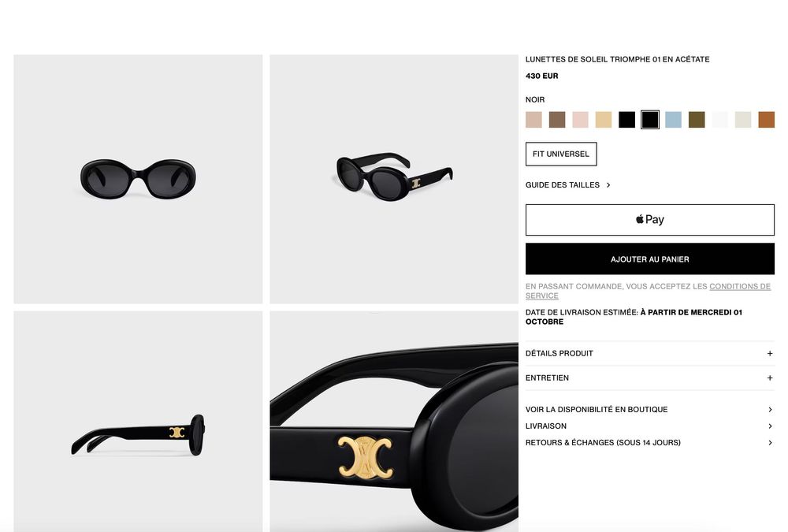Open the Détails Produit accordion
The image size is (788, 532).
pos(650,354)
